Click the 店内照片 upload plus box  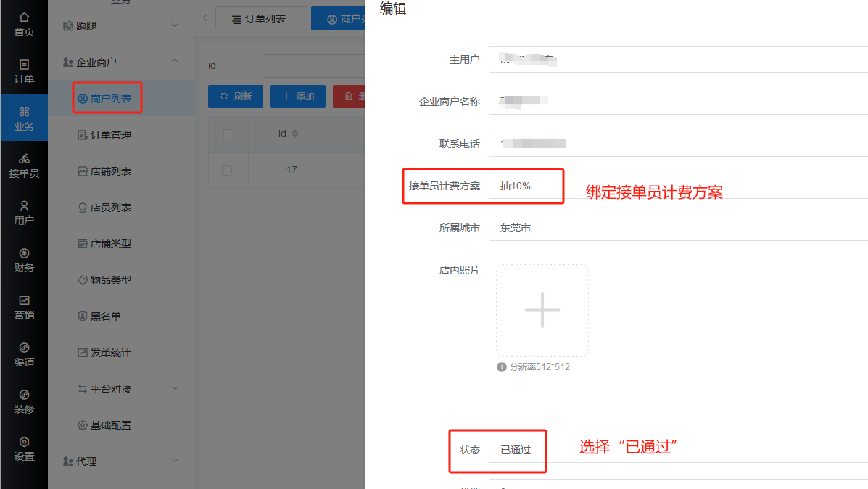pyautogui.click(x=542, y=311)
